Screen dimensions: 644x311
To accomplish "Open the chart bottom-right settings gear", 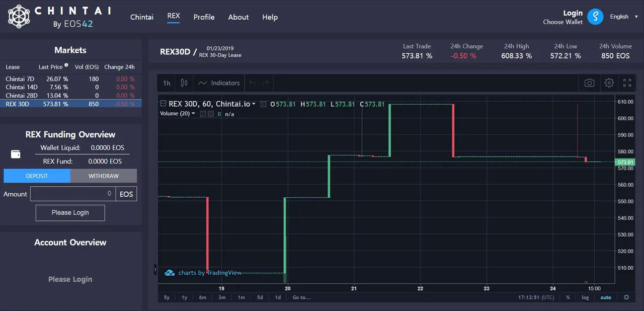I will (x=626, y=297).
